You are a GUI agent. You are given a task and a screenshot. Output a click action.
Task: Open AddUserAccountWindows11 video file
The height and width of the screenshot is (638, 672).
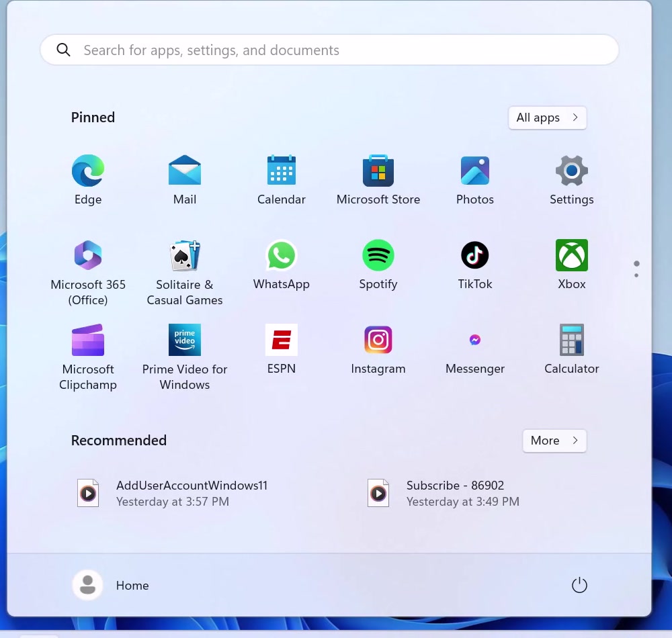point(172,493)
